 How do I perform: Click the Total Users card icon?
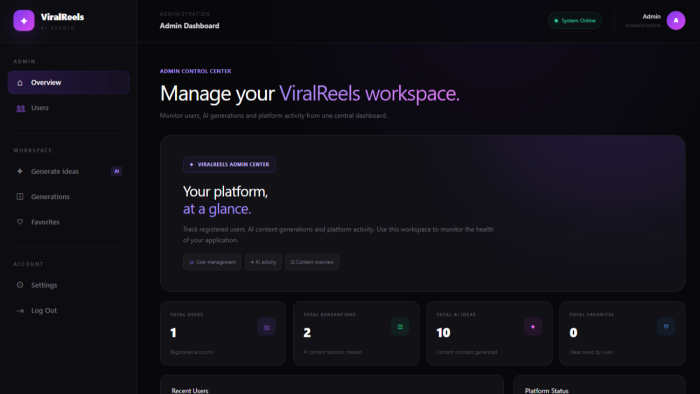[267, 327]
